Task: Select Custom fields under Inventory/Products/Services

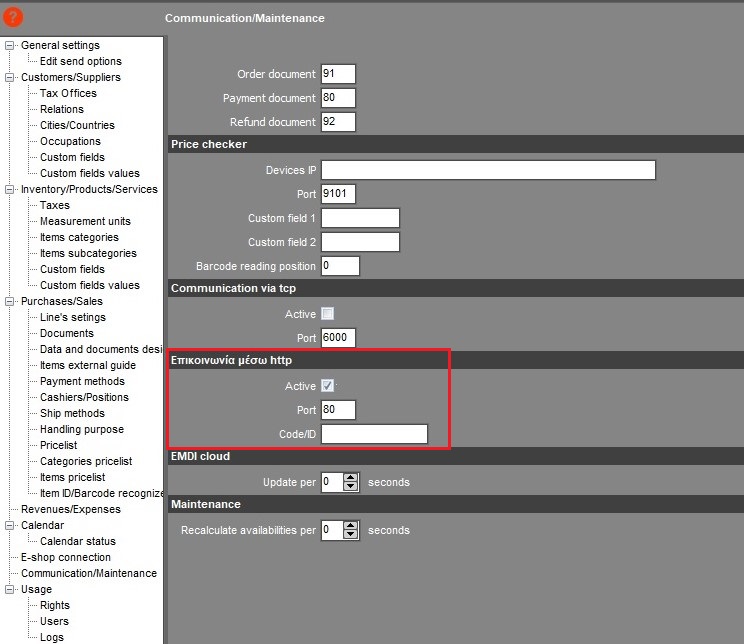Action: 72,269
